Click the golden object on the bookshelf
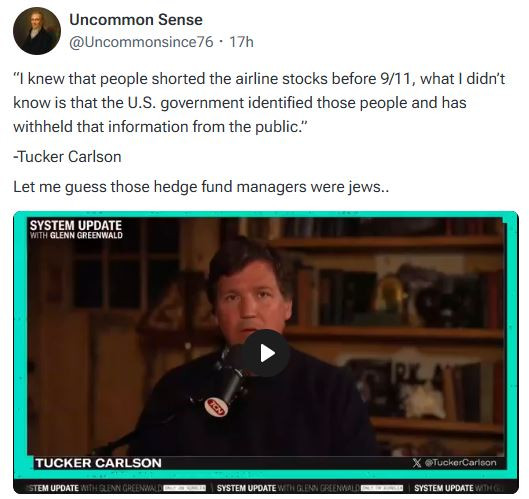The image size is (529, 499). (x=391, y=294)
